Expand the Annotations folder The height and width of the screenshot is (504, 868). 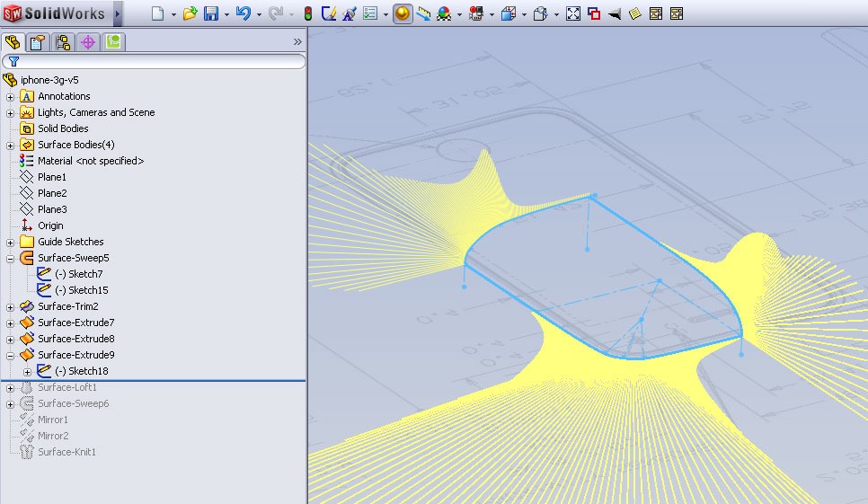click(10, 97)
